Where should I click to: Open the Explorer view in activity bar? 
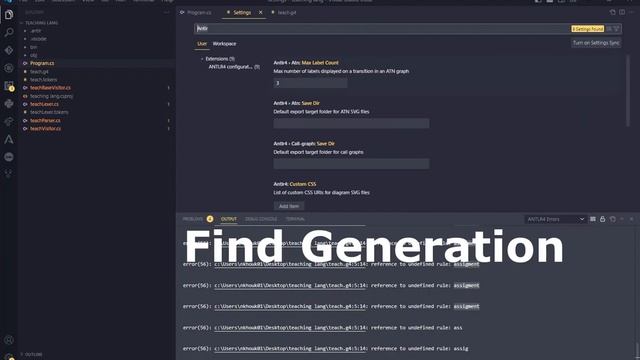pos(9,15)
